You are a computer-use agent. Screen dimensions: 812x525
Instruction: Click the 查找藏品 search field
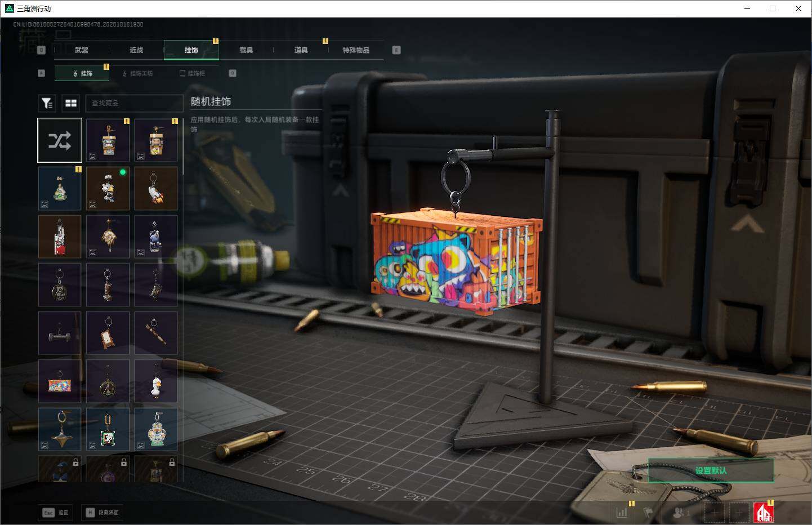coord(134,103)
